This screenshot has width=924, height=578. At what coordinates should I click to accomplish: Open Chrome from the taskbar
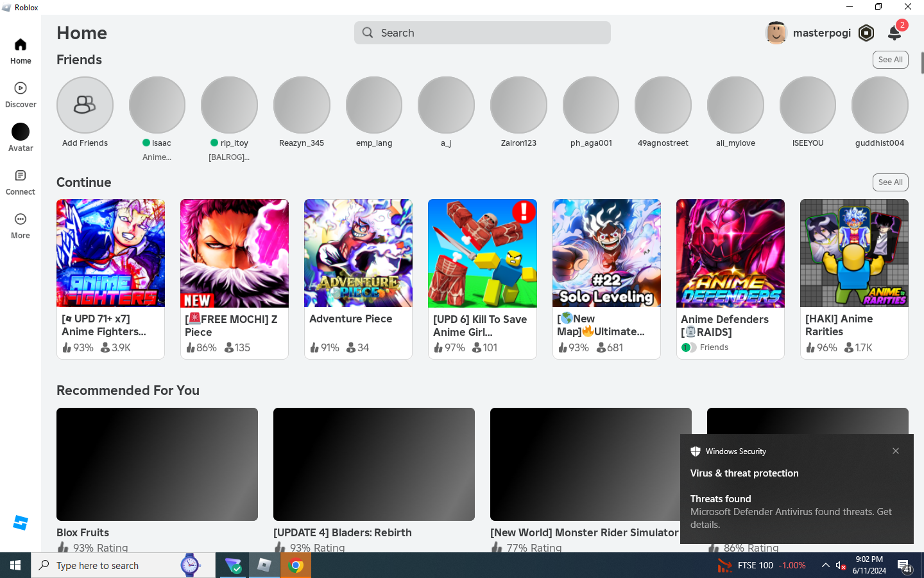tap(296, 565)
